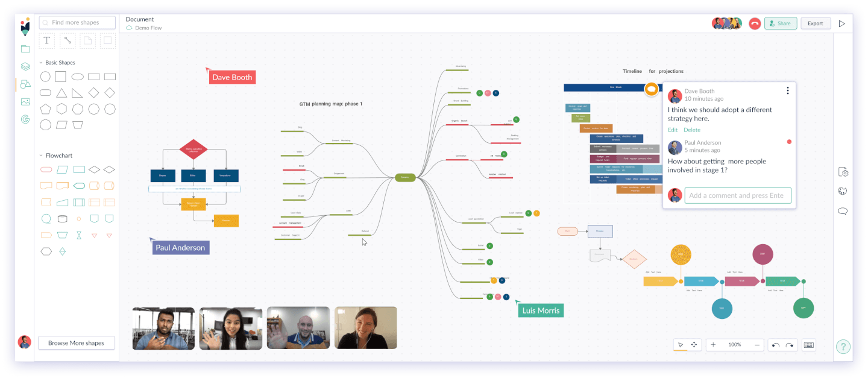Open the Google search sidebar icon
The height and width of the screenshot is (378, 868).
click(x=25, y=119)
